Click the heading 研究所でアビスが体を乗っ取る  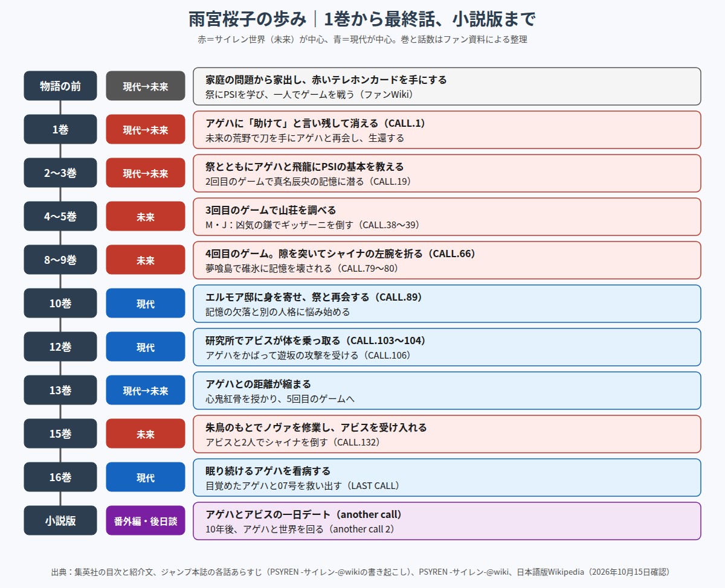[316, 340]
